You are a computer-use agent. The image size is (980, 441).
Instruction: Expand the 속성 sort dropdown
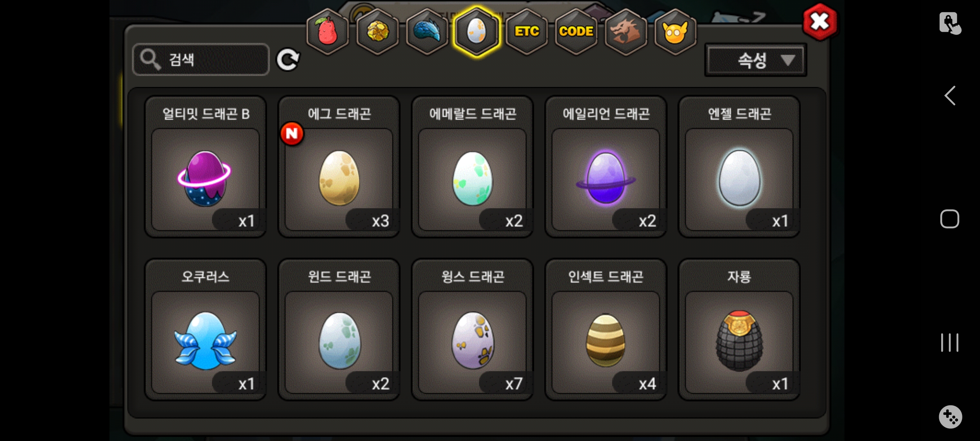tap(755, 60)
